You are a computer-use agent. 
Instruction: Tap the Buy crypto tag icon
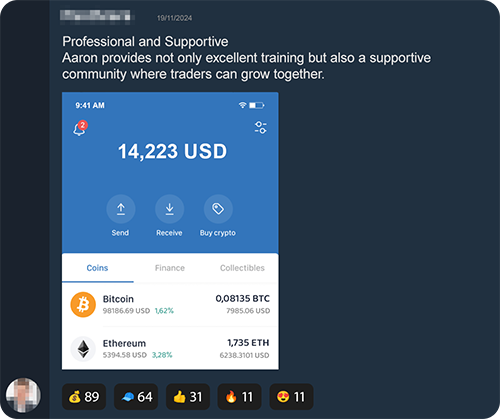(218, 209)
